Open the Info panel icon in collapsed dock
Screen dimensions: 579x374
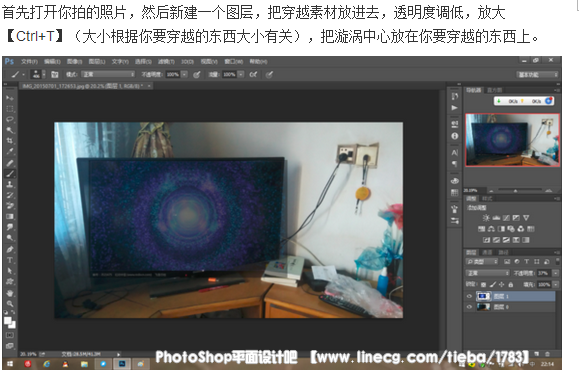455,136
